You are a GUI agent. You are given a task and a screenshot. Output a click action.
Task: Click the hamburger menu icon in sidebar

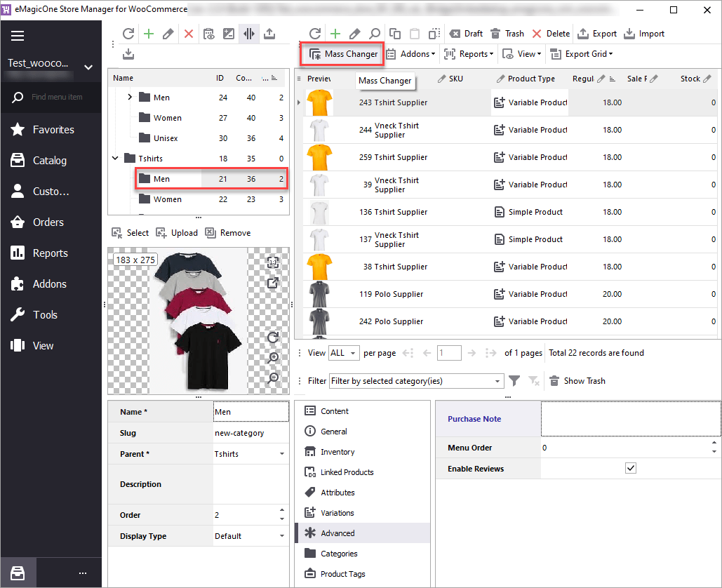[x=18, y=36]
